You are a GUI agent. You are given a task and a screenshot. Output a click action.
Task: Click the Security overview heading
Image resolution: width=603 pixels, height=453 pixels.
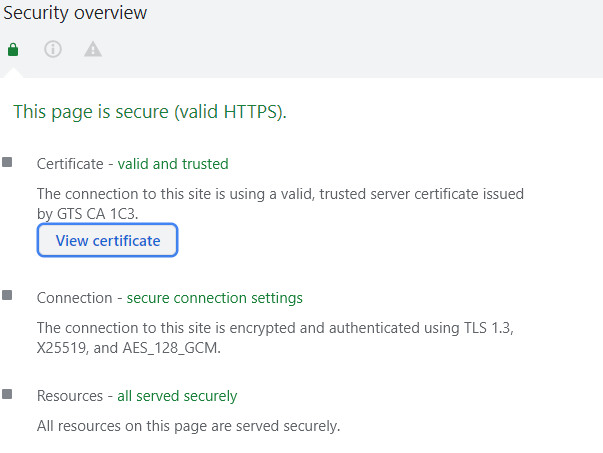(75, 13)
